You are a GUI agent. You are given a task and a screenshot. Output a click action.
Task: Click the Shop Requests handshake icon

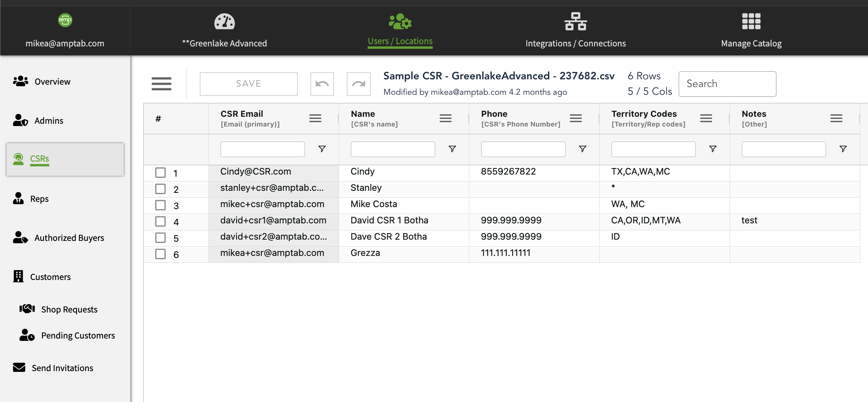27,309
